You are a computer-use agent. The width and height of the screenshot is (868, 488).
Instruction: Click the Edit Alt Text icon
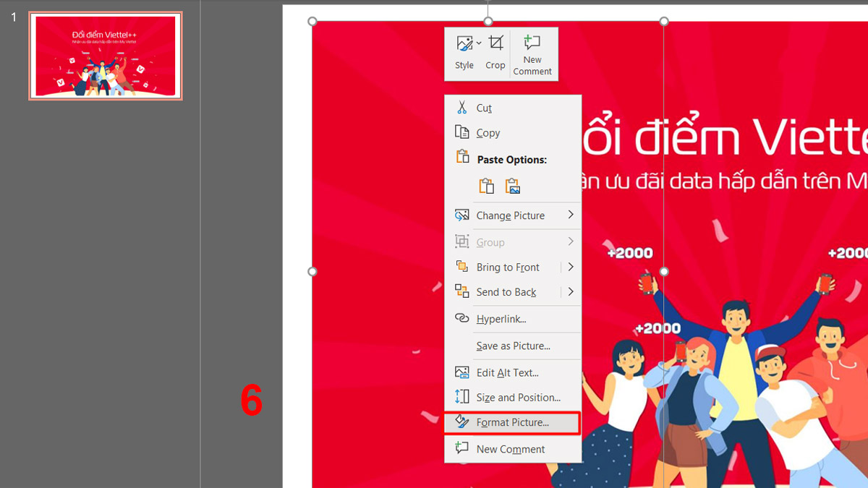click(x=463, y=372)
